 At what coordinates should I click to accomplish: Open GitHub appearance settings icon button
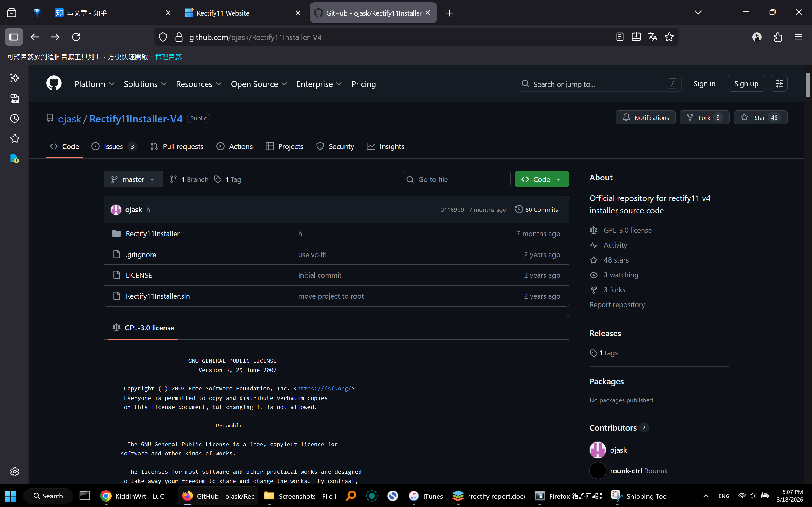[x=779, y=83]
